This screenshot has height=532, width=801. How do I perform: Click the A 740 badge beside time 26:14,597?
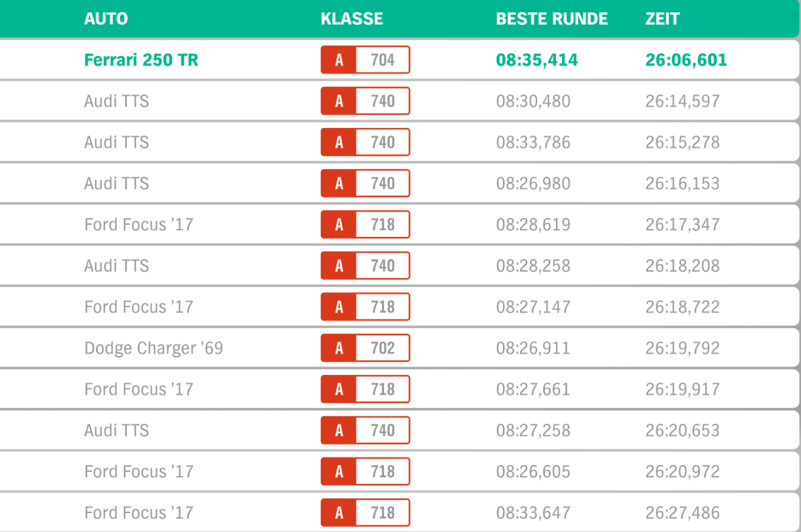tap(365, 102)
